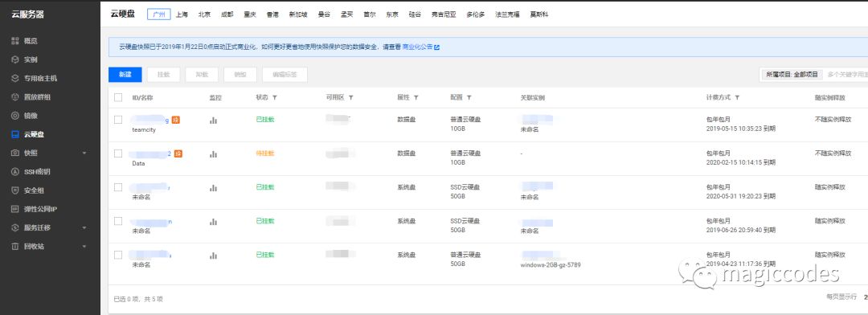Click orange tag badge beside Data disk ID
Screen dimensions: 868x315
pyautogui.click(x=178, y=153)
